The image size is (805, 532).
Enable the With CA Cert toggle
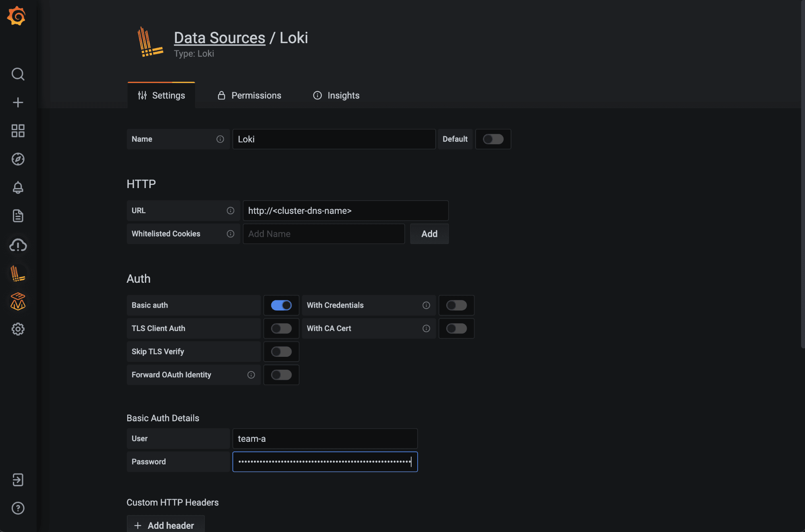(456, 329)
